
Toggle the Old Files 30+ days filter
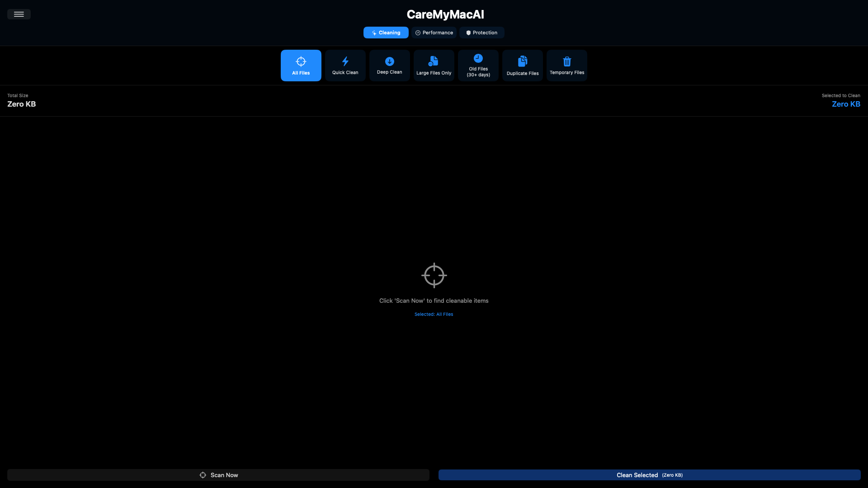[x=478, y=65]
